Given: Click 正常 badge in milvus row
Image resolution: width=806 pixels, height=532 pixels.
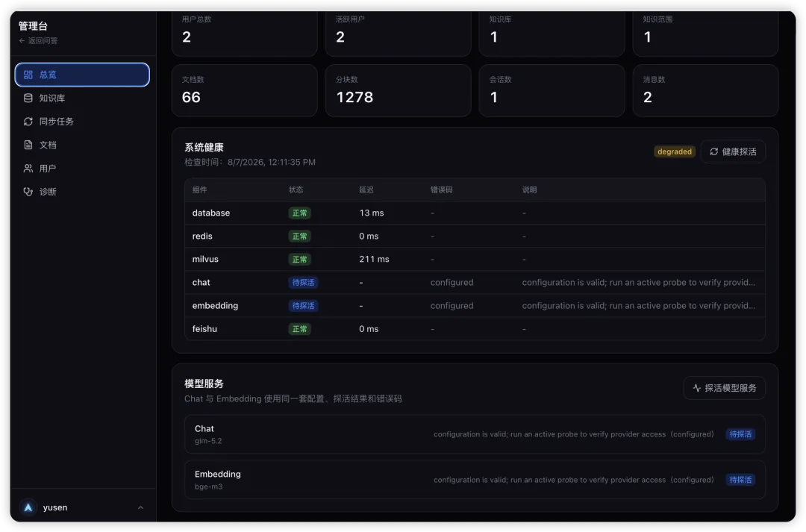Looking at the screenshot, I should click(300, 259).
